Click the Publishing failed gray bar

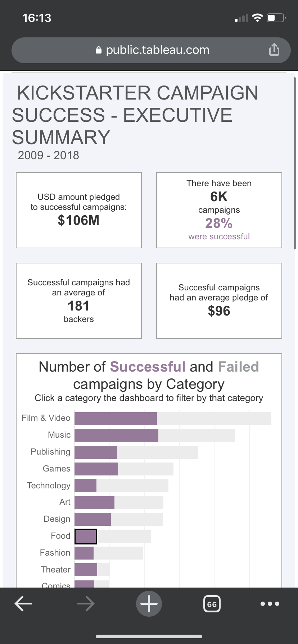click(157, 452)
